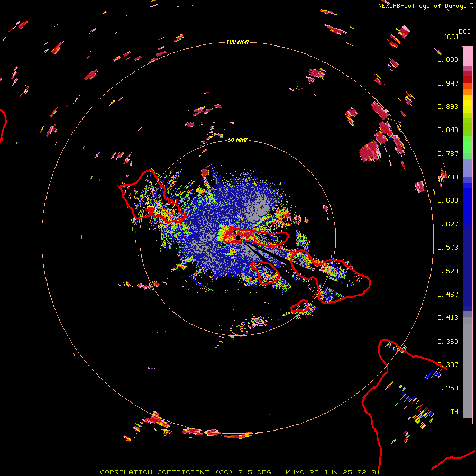Select the 0.307 color scale value
The image size is (476, 476).
pos(448,365)
